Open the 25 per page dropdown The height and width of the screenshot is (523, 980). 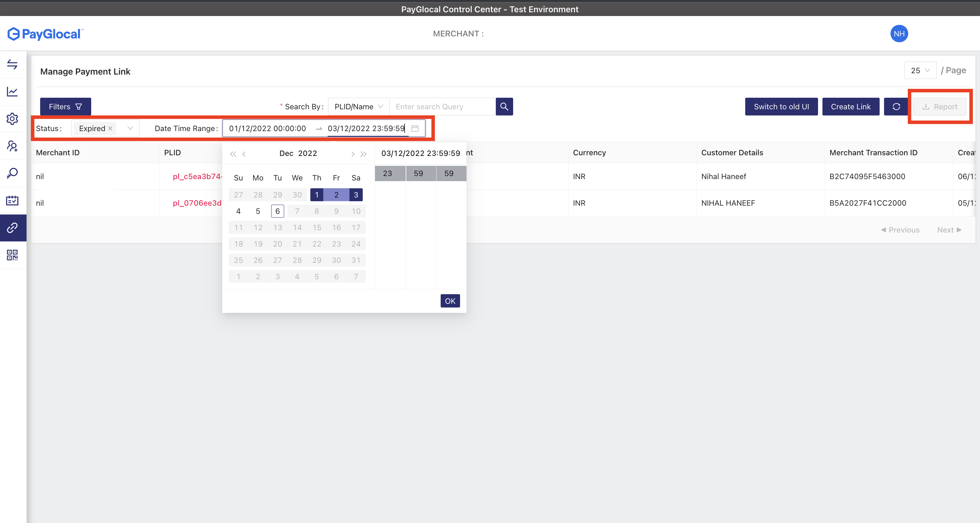tap(920, 70)
